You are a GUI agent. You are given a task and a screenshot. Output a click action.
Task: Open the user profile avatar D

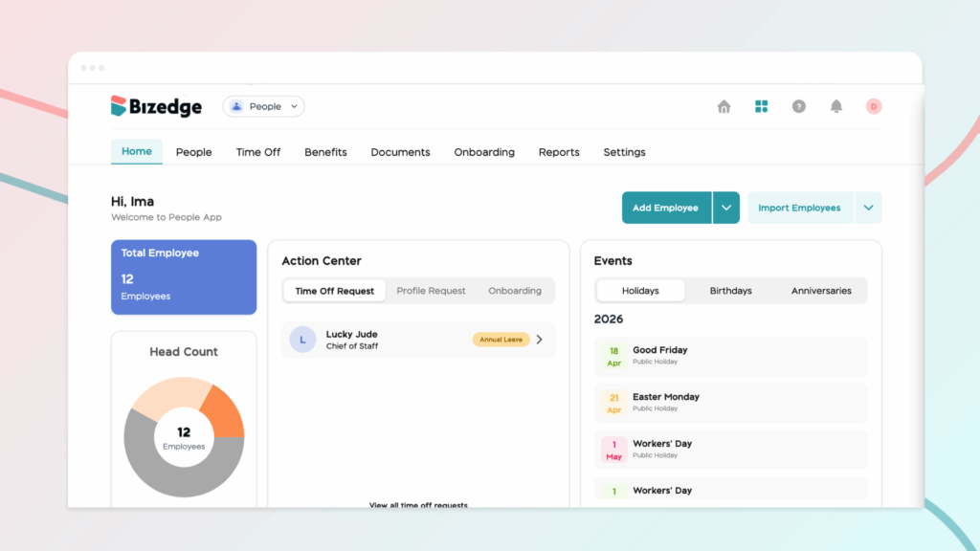click(873, 107)
